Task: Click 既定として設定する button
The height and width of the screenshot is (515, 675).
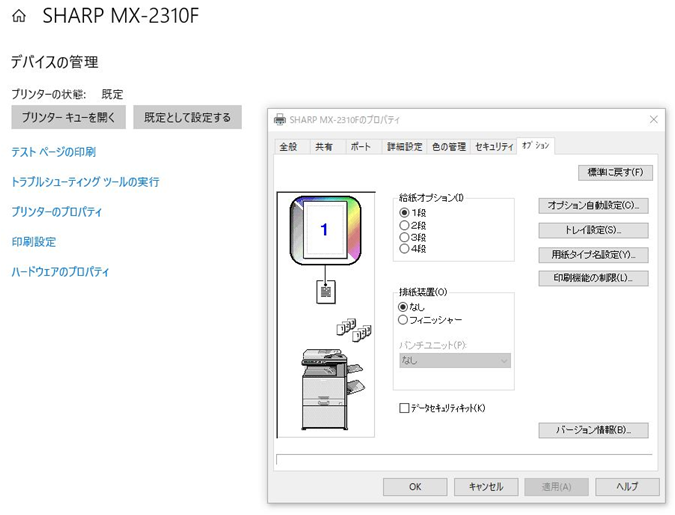Action: click(x=187, y=117)
